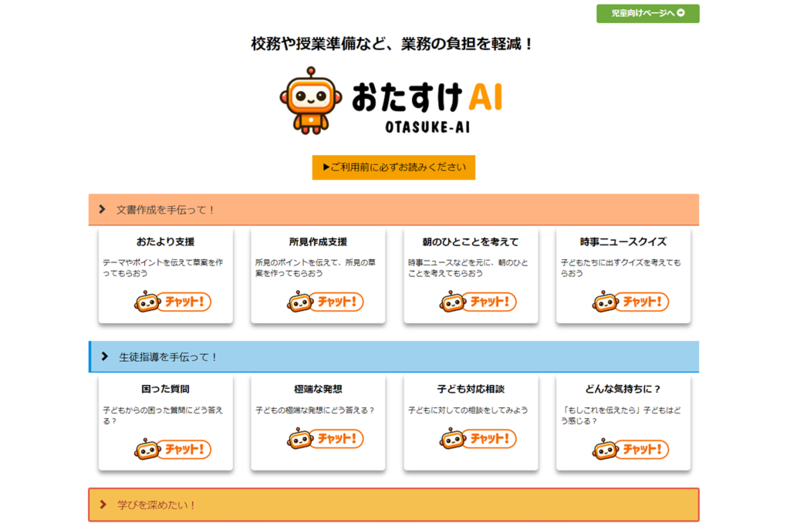The width and height of the screenshot is (800, 523).
Task: Click the どんな気持ちに？ card heading
Action: [x=623, y=389]
